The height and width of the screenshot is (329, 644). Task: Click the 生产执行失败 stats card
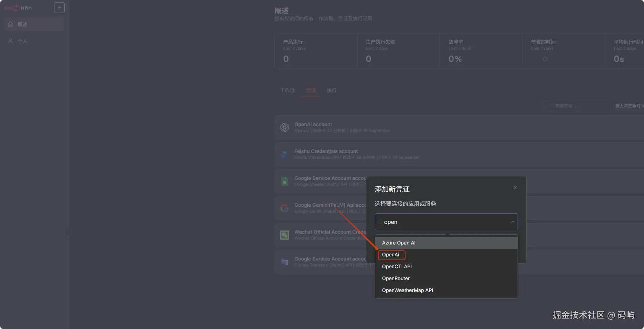click(398, 51)
